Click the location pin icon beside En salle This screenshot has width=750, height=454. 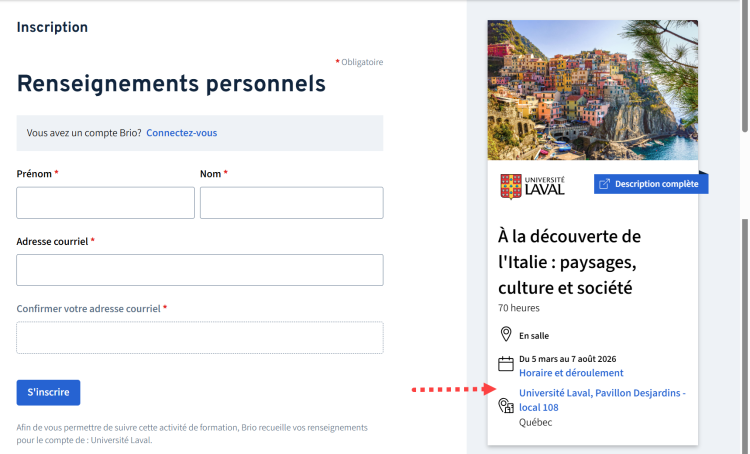pos(506,335)
